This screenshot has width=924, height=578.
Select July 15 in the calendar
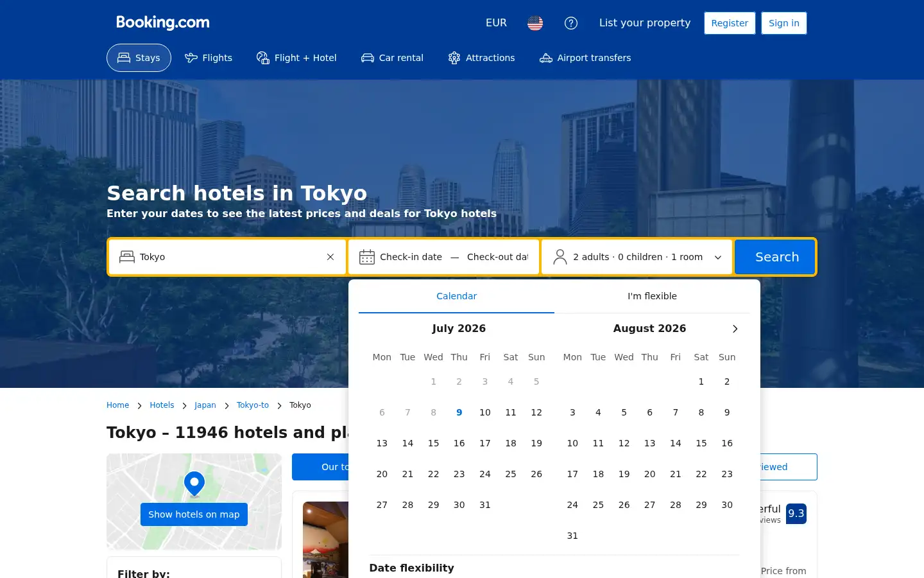pos(434,443)
